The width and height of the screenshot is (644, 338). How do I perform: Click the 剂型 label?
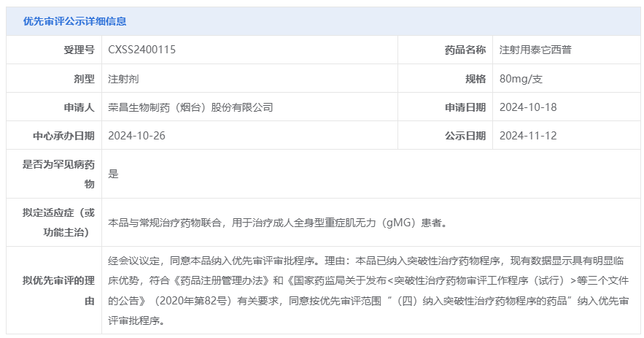click(x=84, y=79)
